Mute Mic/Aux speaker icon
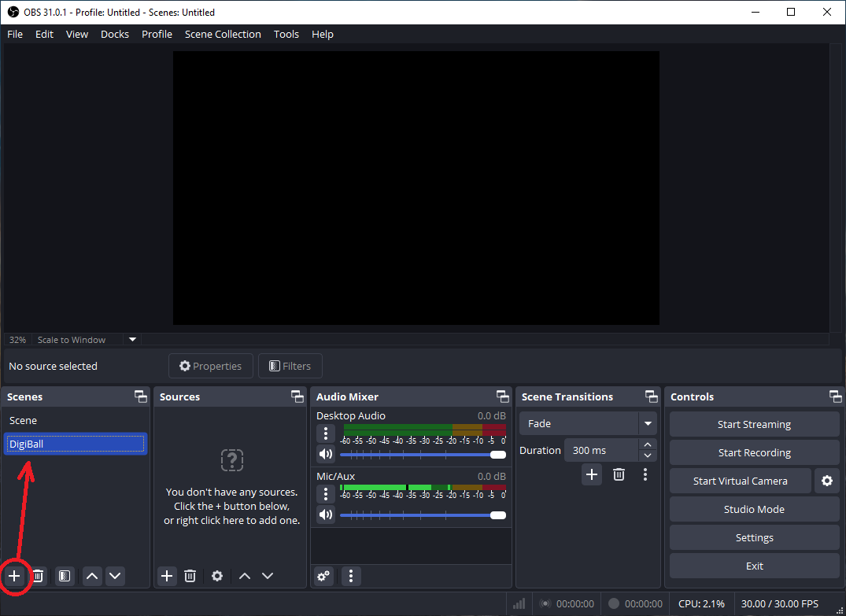 tap(326, 515)
